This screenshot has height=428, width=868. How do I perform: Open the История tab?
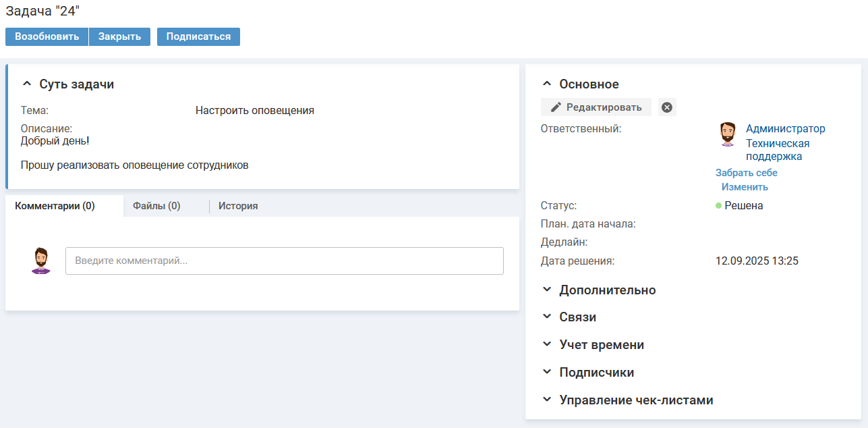click(x=238, y=206)
